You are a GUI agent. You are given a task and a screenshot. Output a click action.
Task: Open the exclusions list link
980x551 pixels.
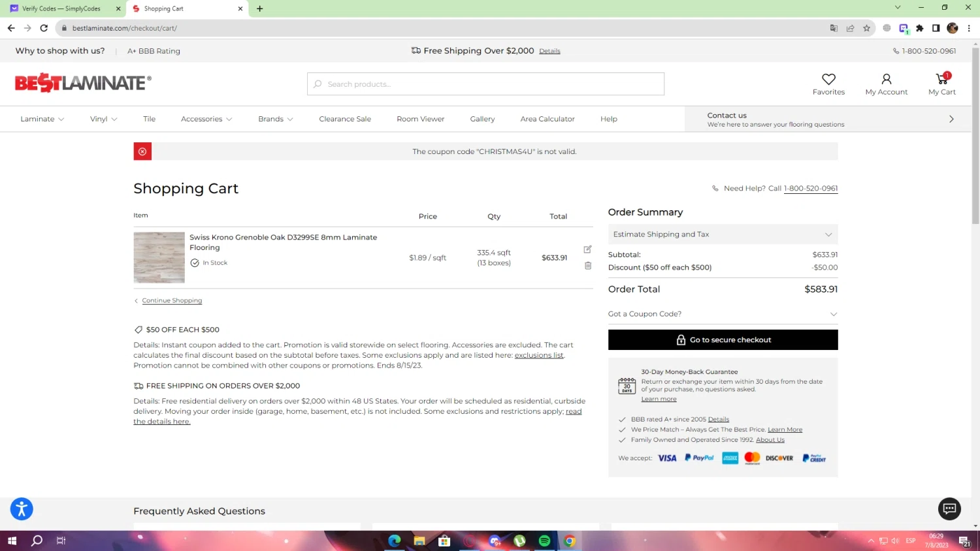pyautogui.click(x=539, y=355)
